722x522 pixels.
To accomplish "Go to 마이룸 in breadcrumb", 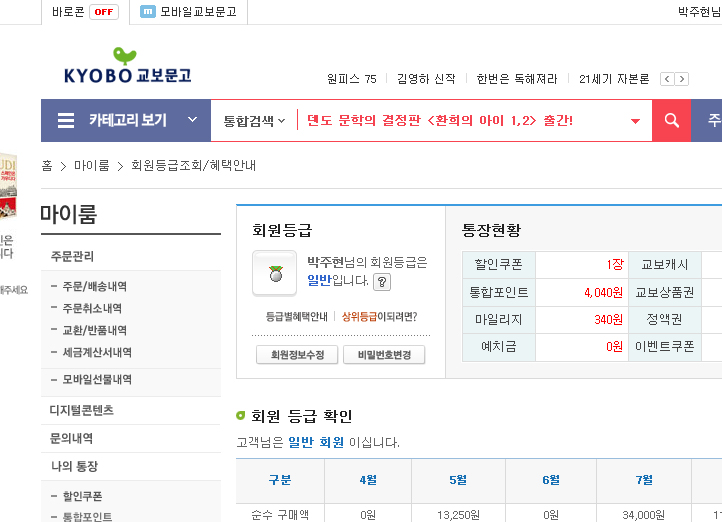I will (x=92, y=166).
